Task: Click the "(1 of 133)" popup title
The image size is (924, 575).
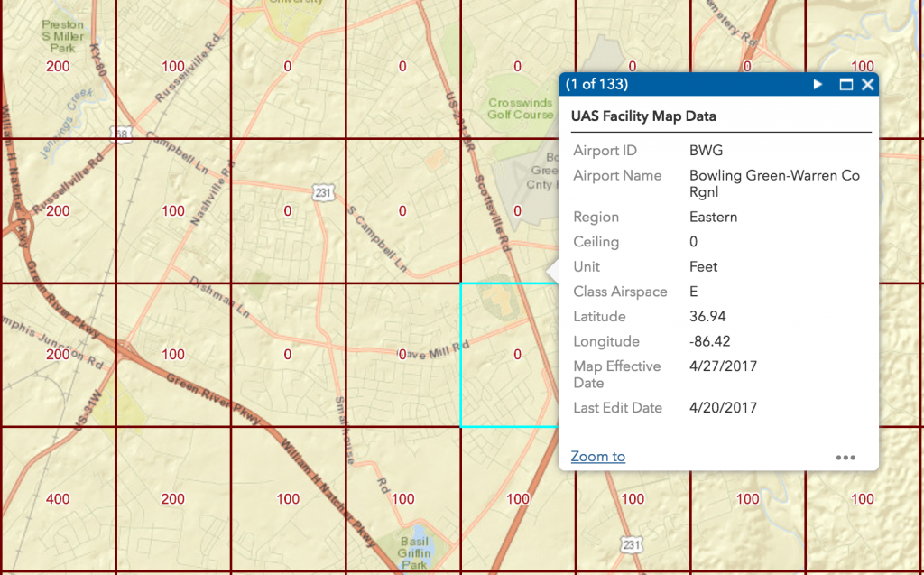Action: coord(596,85)
